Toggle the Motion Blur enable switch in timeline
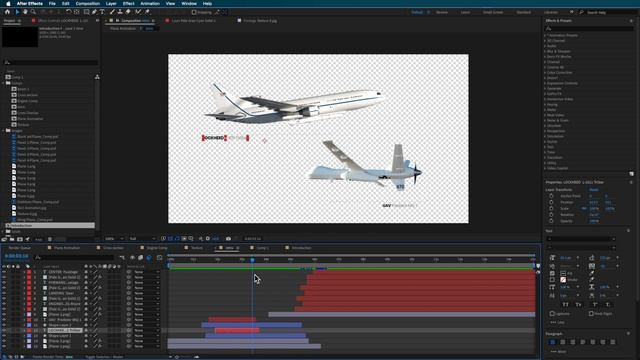 click(x=149, y=258)
